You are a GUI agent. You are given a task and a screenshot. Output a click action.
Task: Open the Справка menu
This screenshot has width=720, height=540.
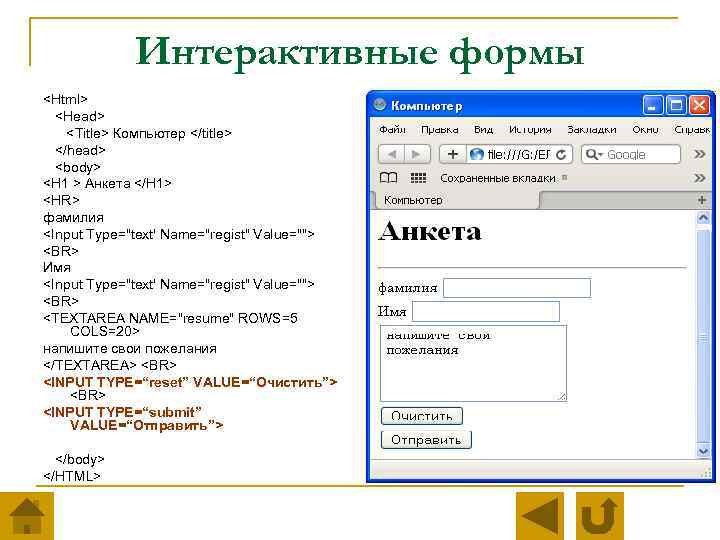[x=692, y=130]
